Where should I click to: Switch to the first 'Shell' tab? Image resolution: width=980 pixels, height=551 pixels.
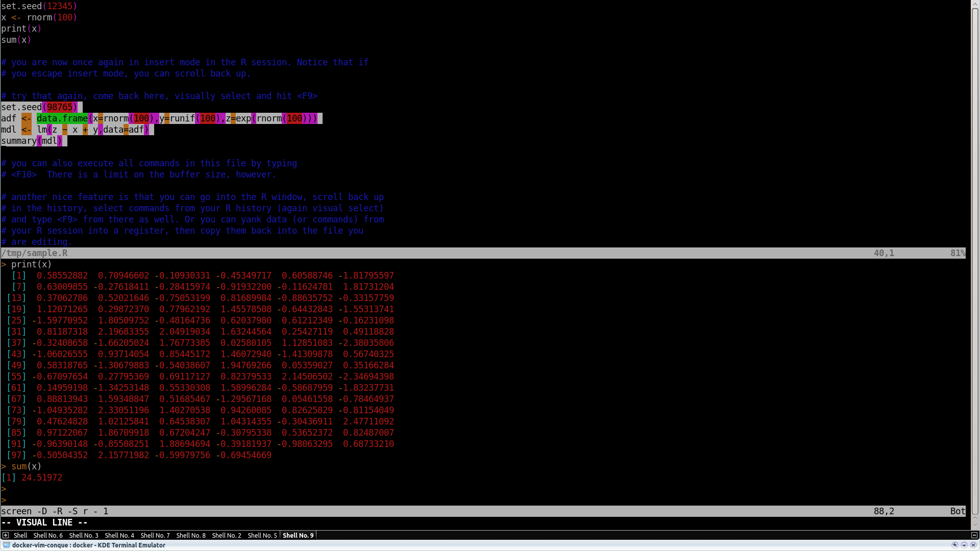click(x=20, y=535)
